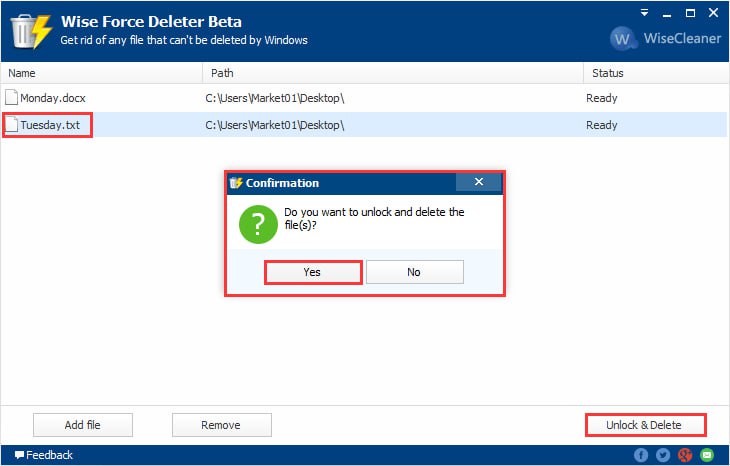
Task: Click the Remove button
Action: [220, 425]
